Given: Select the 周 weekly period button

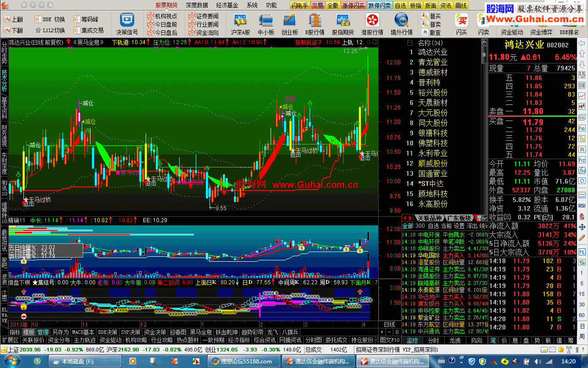Looking at the screenshot, I should pos(582,336).
